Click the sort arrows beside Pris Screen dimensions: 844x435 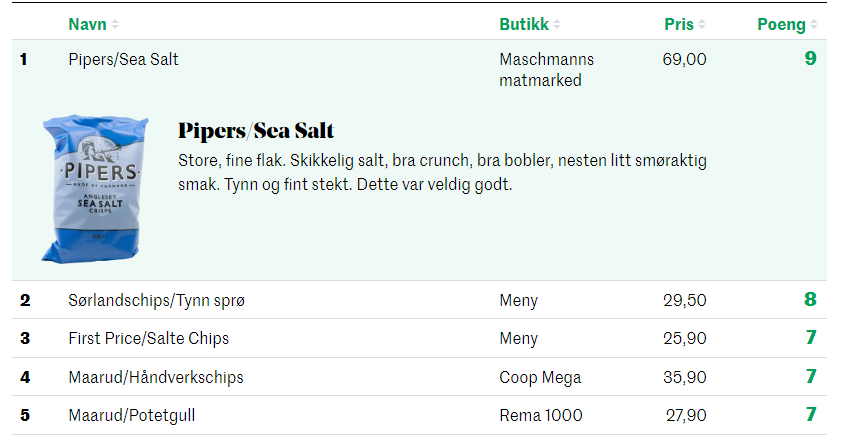[702, 25]
